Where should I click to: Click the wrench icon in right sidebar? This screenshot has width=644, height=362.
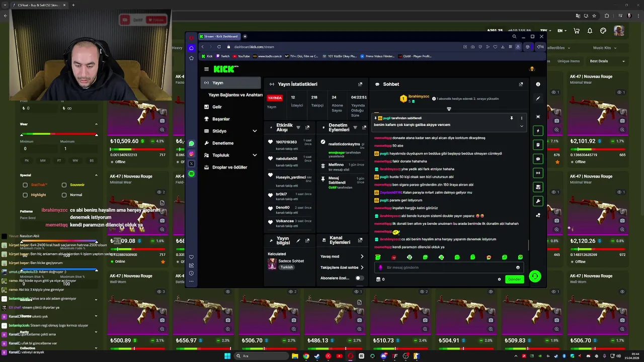[538, 201]
